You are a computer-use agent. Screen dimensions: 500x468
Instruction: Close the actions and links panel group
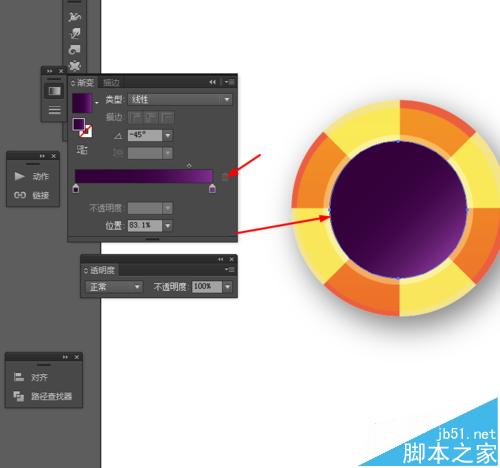coord(53,156)
